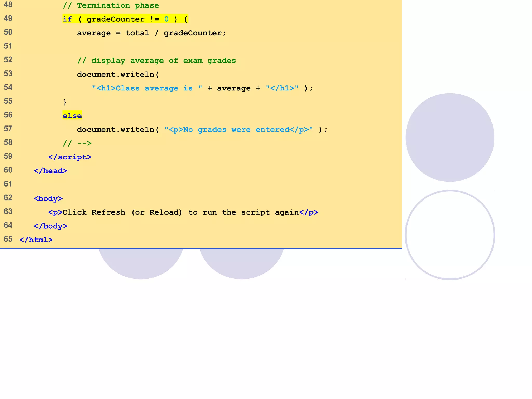
Task: Click the filled lavender circle at right
Action: tap(450, 137)
